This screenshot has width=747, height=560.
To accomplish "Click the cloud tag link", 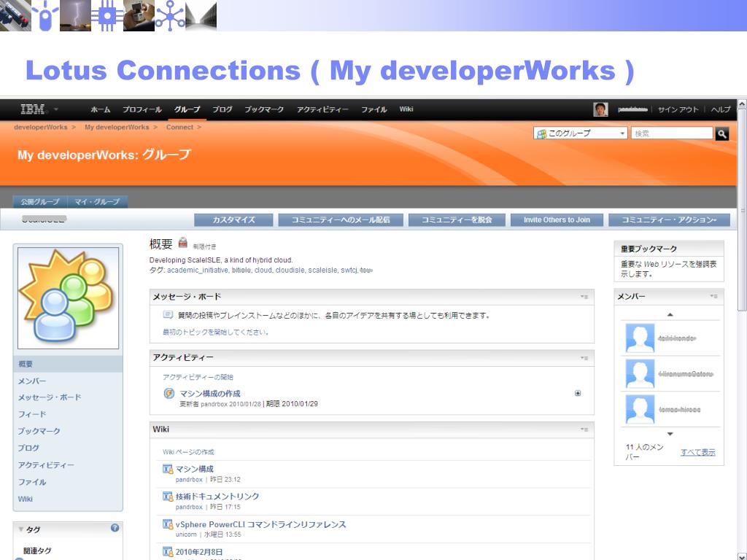I will point(263,271).
